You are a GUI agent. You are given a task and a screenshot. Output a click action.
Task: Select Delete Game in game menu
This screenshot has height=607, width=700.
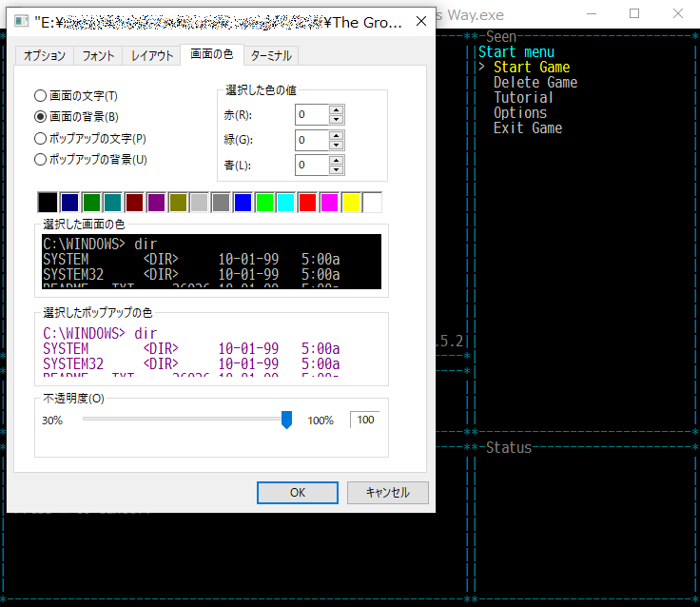point(535,82)
